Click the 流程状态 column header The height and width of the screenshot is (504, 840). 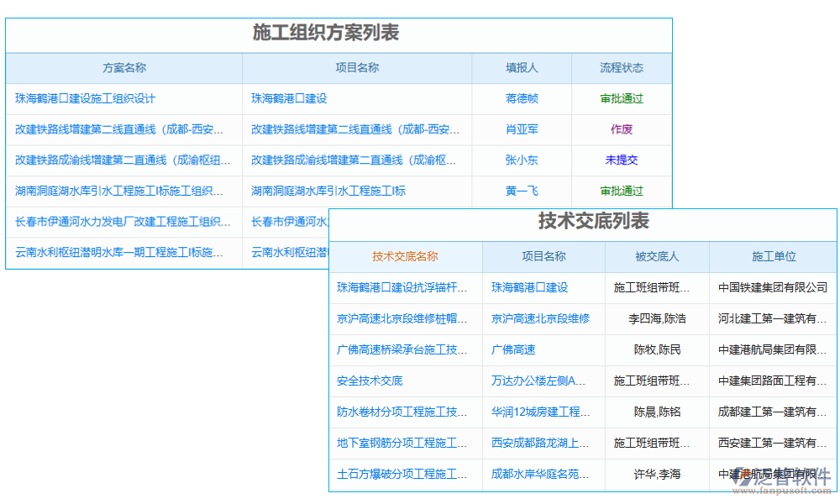point(621,68)
